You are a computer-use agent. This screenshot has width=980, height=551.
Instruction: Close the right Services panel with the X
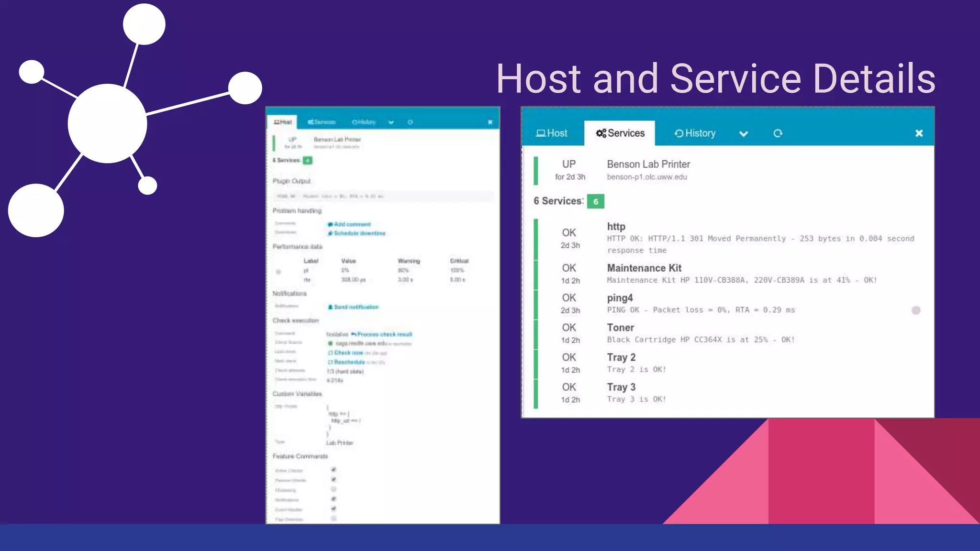point(919,133)
